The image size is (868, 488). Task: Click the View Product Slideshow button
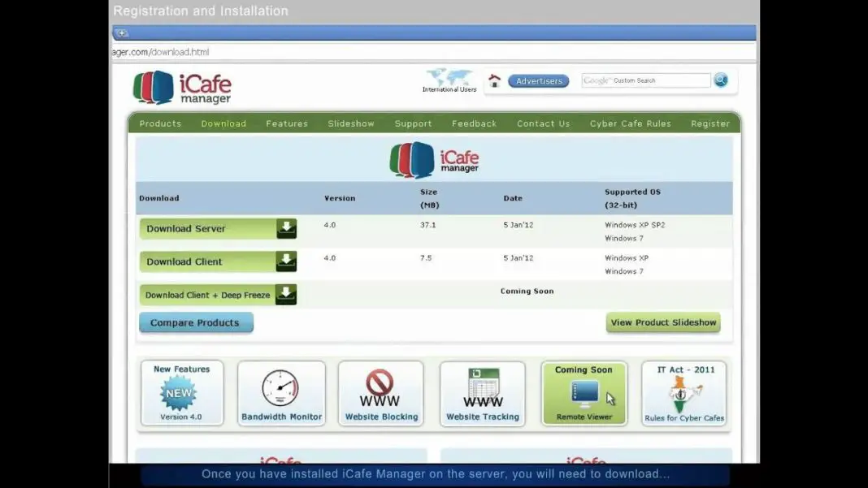(x=663, y=322)
